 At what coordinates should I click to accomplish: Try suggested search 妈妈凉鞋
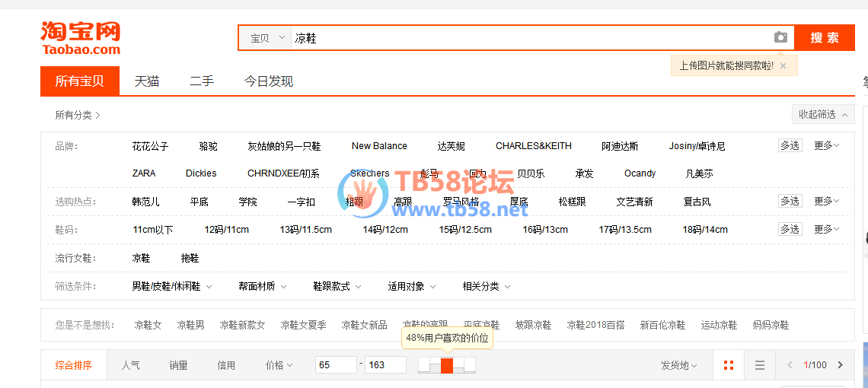771,325
